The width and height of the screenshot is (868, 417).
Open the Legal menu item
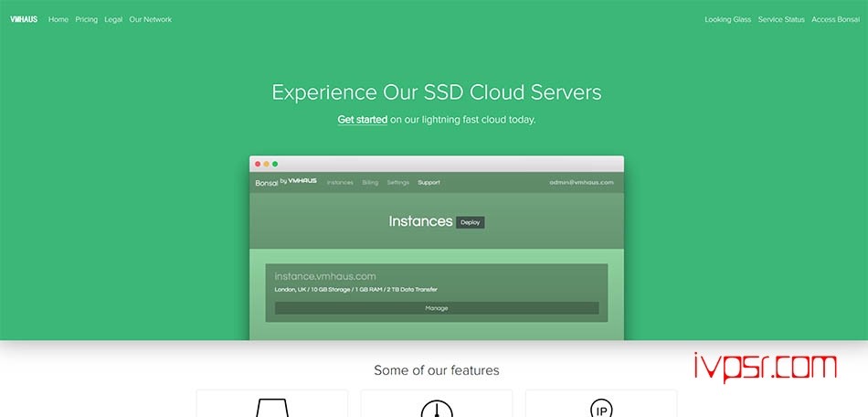113,19
